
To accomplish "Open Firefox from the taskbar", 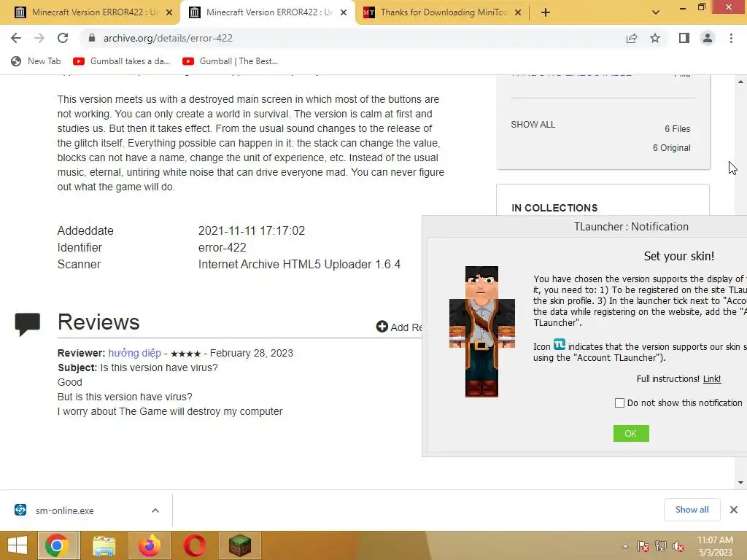I will [x=149, y=545].
